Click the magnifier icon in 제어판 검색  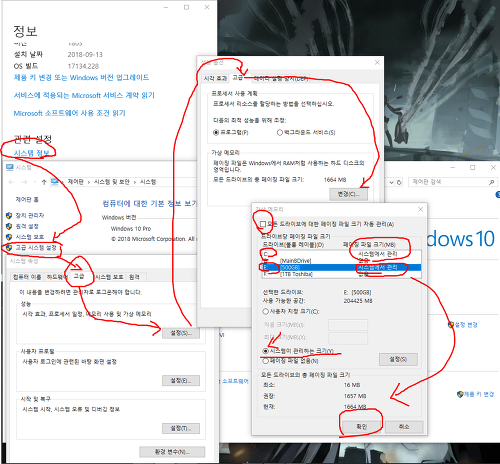[x=491, y=182]
